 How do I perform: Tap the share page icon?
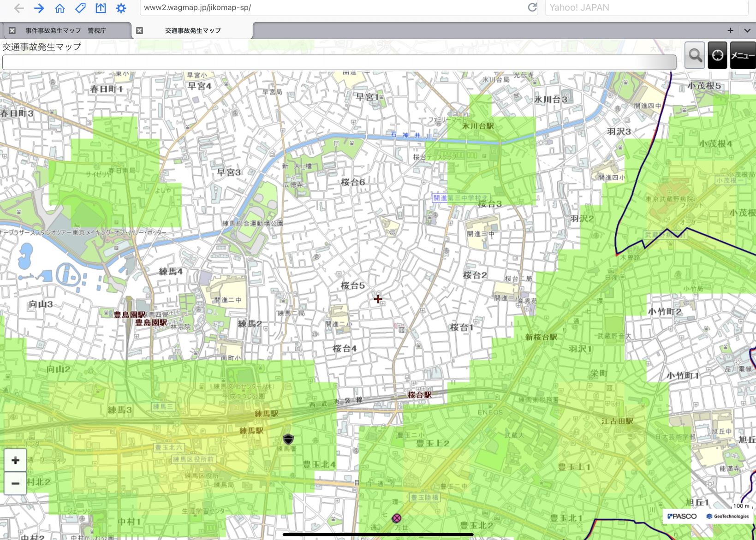pos(101,8)
